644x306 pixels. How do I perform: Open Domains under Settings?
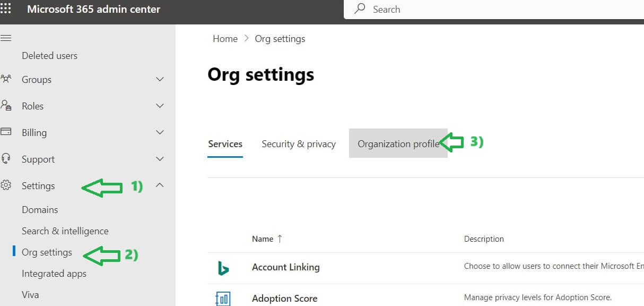(x=40, y=210)
